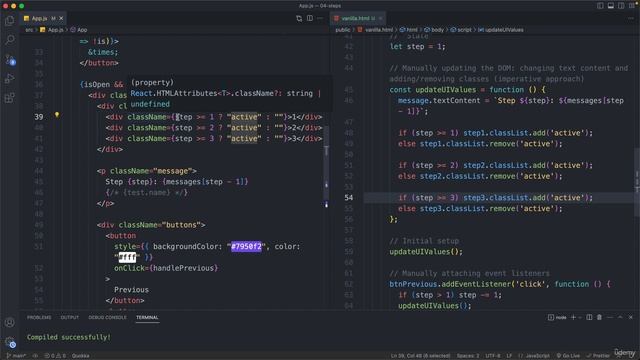Click Ln 39 Col cursor position indicator
The width and height of the screenshot is (640, 360).
(420, 356)
